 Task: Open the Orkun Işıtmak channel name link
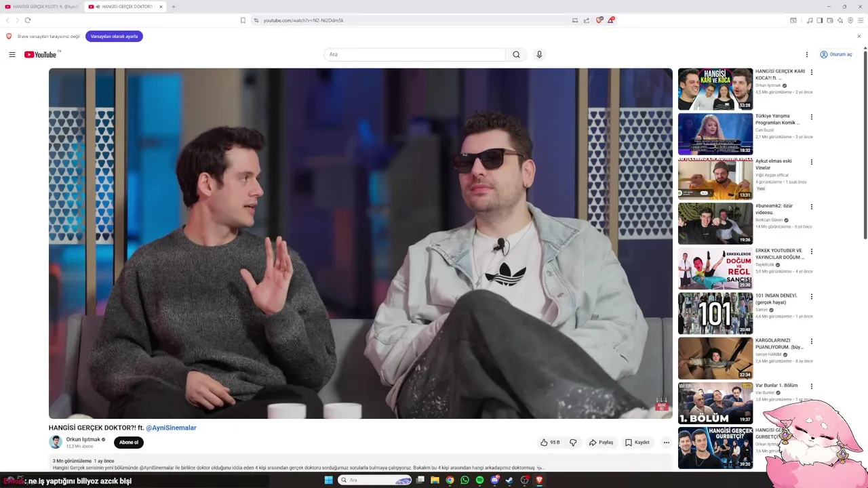coord(83,439)
